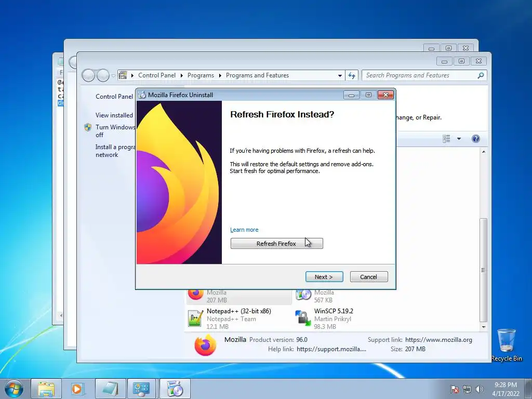
Task: Click the programs list scrollbar thumb
Action: click(x=484, y=270)
